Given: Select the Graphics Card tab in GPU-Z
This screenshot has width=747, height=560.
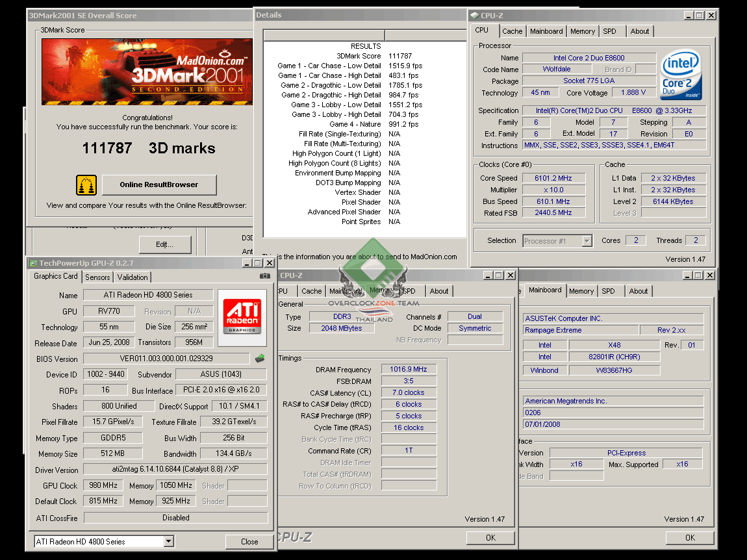Looking at the screenshot, I should (x=55, y=276).
